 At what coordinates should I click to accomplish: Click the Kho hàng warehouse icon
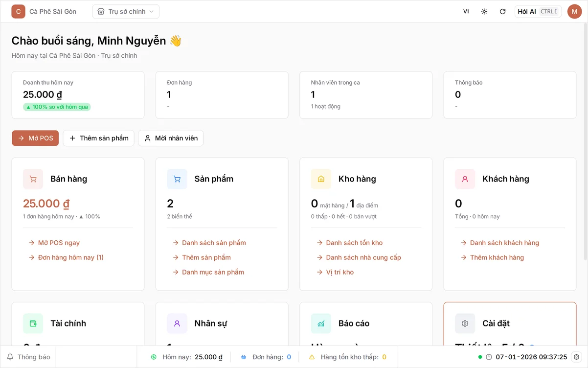coord(321,179)
